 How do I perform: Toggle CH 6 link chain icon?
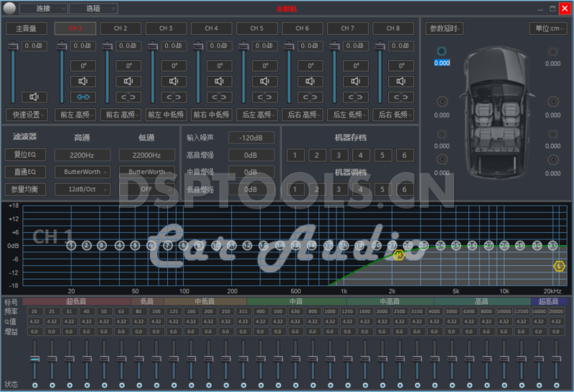(x=310, y=97)
